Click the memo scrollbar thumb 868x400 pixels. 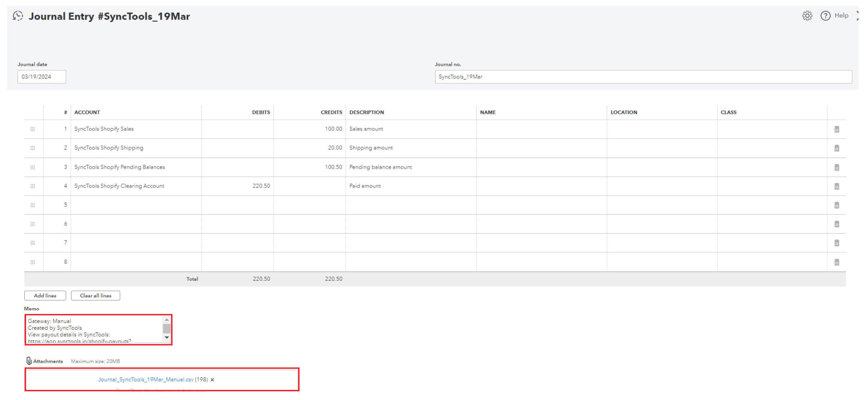tap(167, 329)
